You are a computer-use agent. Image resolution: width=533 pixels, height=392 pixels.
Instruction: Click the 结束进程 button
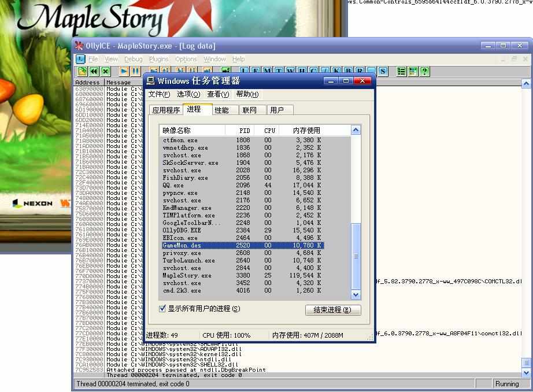(x=333, y=310)
